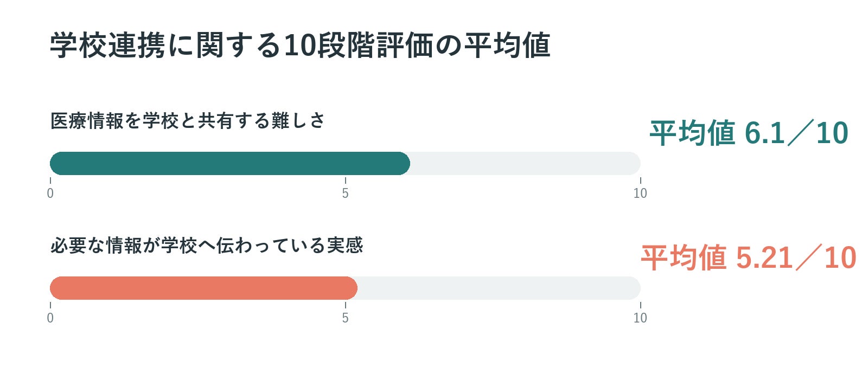Click the 5 axis label under orange bar
868x374 pixels.
pos(346,318)
